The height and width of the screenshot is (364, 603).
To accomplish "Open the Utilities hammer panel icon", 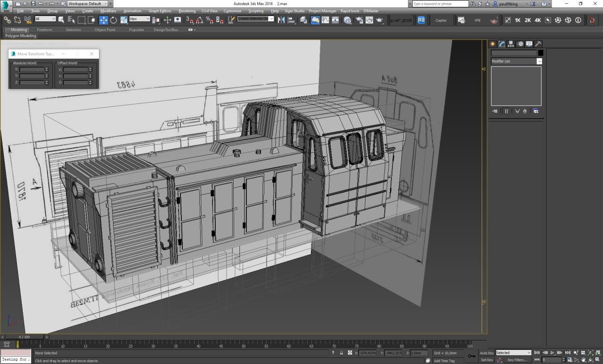I will [x=538, y=44].
